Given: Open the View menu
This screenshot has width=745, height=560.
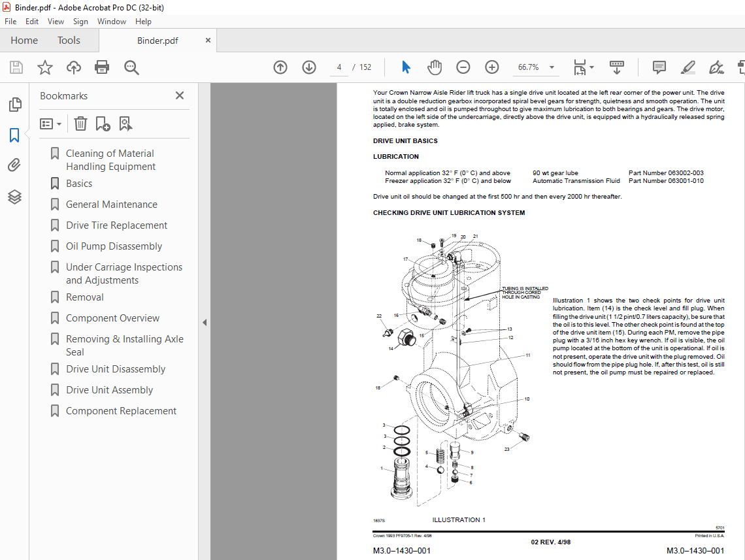Looking at the screenshot, I should coord(56,21).
